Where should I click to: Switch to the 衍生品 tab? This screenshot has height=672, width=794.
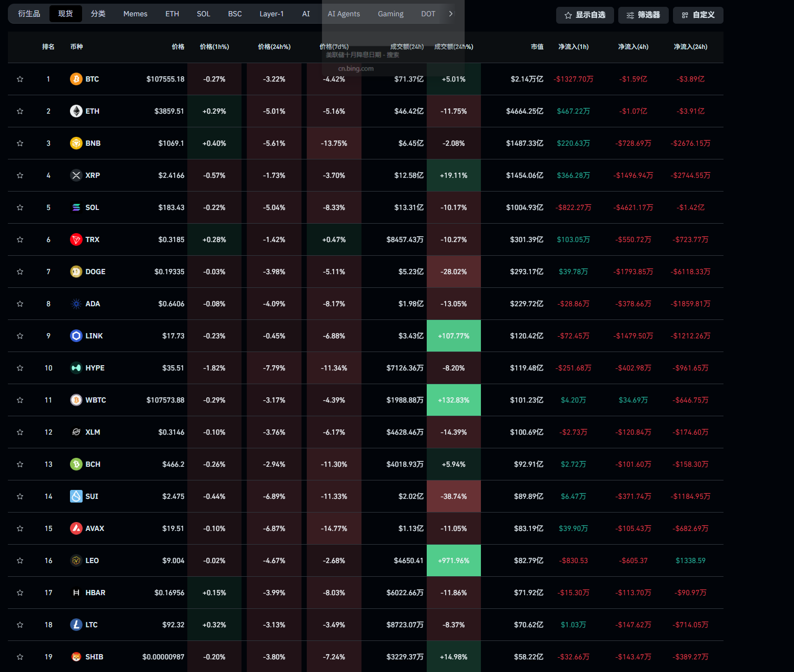tap(29, 14)
